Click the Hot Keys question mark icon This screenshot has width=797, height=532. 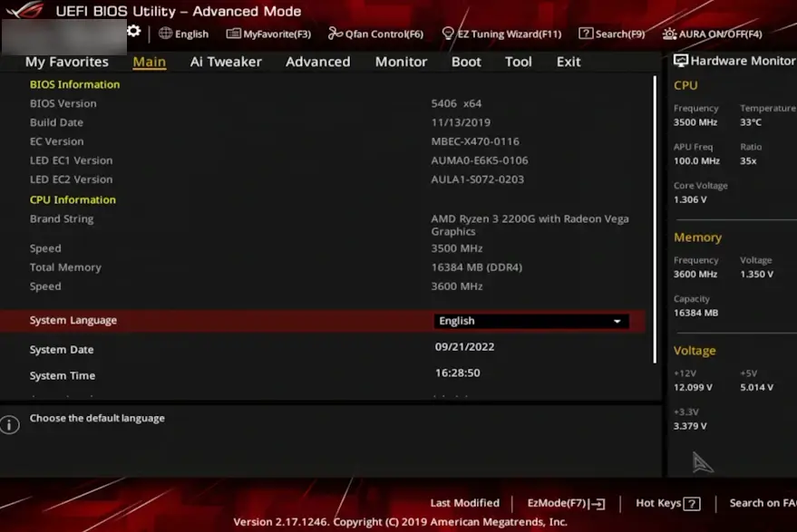coord(692,504)
